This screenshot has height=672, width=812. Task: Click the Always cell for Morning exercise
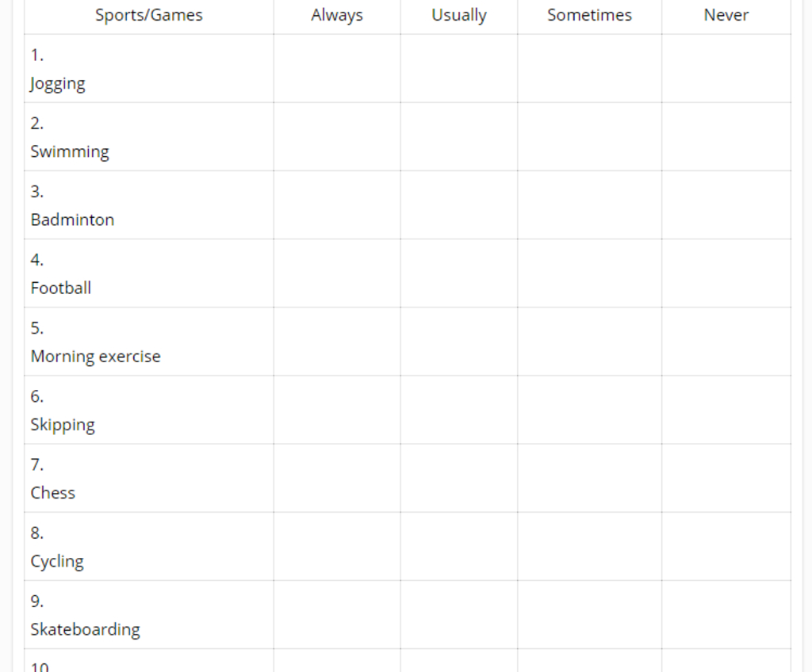(337, 342)
